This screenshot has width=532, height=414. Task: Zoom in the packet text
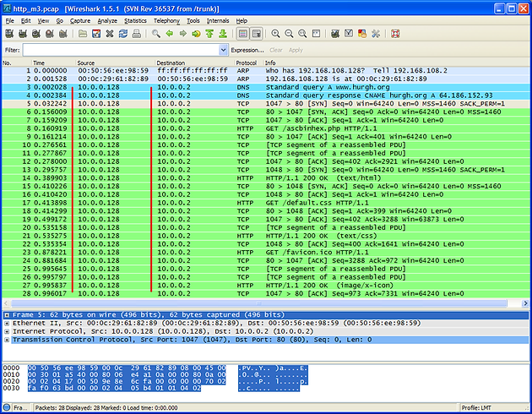(275, 34)
